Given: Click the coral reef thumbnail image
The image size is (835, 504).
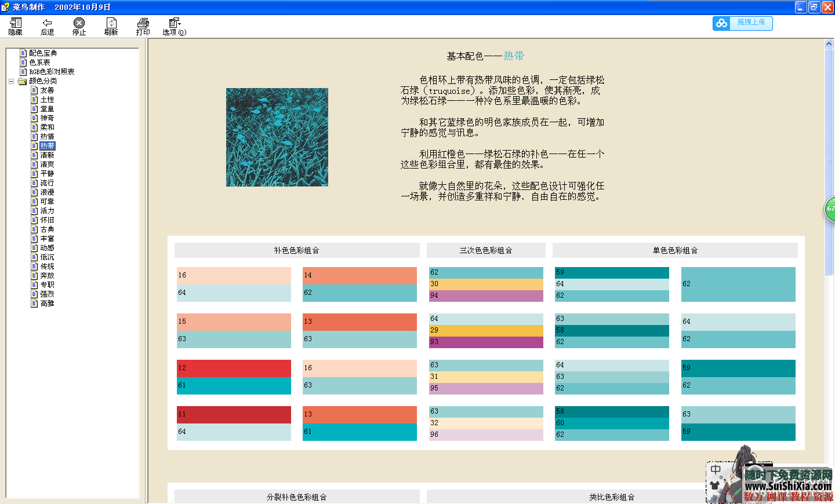Looking at the screenshot, I should coord(277,137).
